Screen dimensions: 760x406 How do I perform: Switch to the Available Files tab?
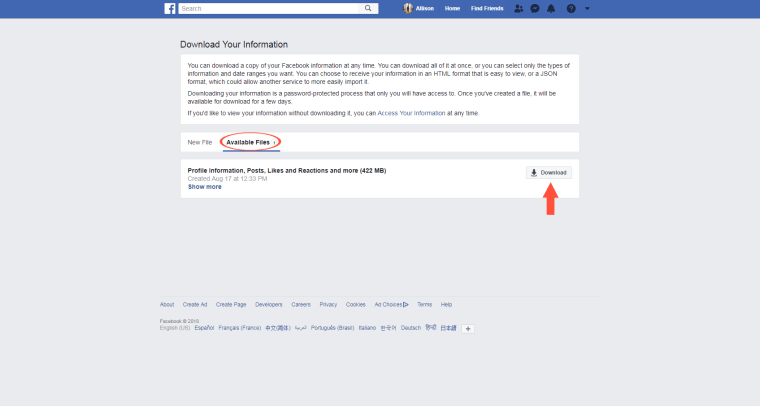click(x=251, y=142)
